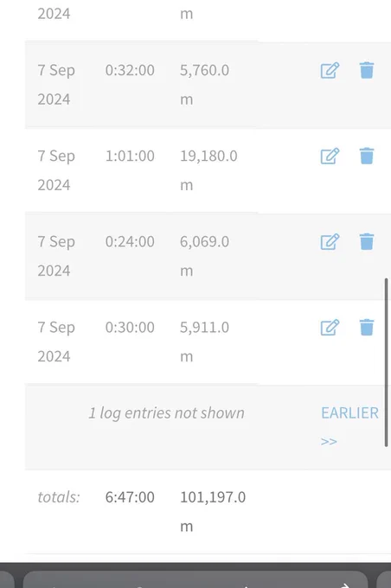Click the totals time 6:47:00
Viewport: 391px width, 588px height.
130,497
